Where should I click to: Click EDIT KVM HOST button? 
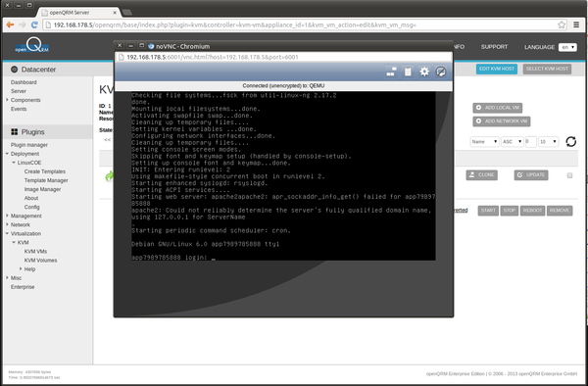pyautogui.click(x=497, y=69)
